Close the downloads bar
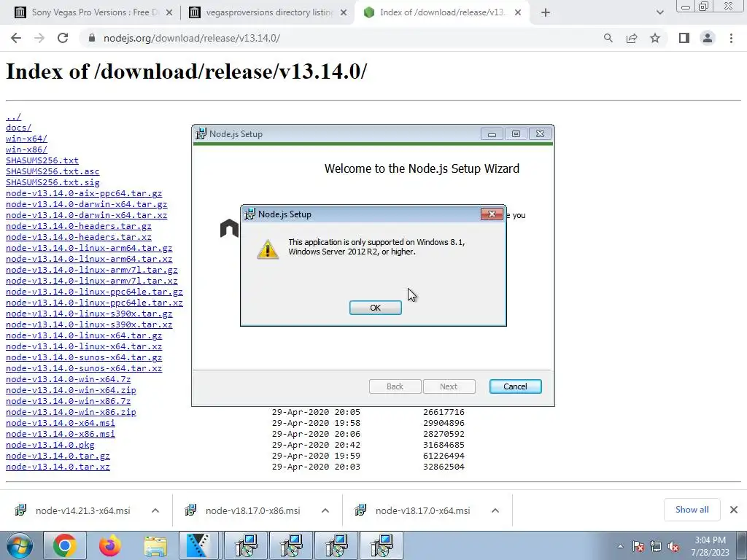This screenshot has height=560, width=747. click(734, 510)
